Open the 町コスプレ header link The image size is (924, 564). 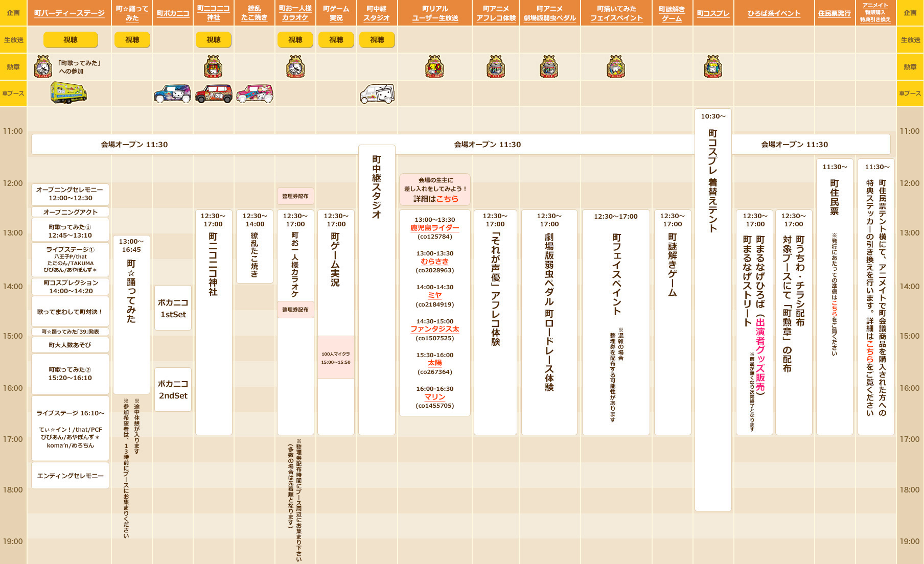tap(713, 13)
